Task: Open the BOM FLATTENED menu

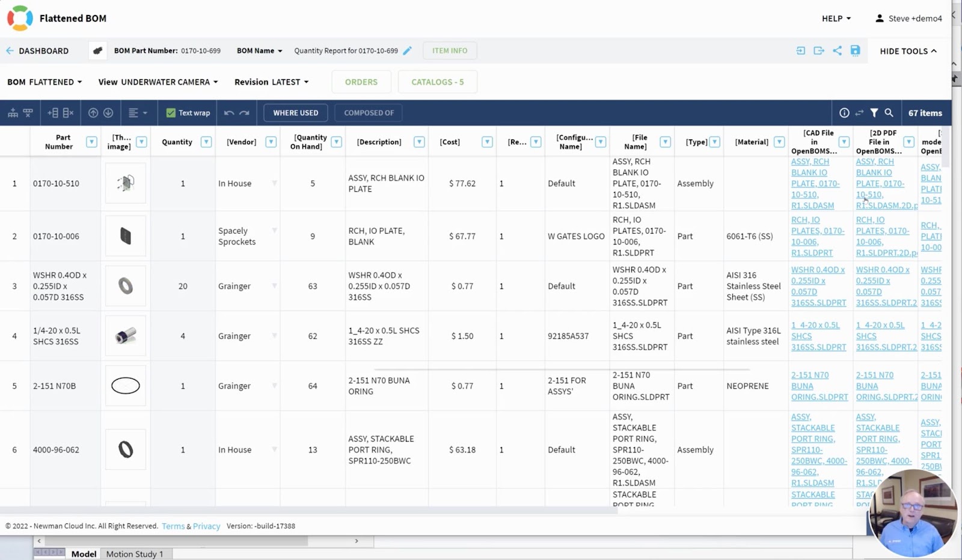Action: tap(44, 82)
